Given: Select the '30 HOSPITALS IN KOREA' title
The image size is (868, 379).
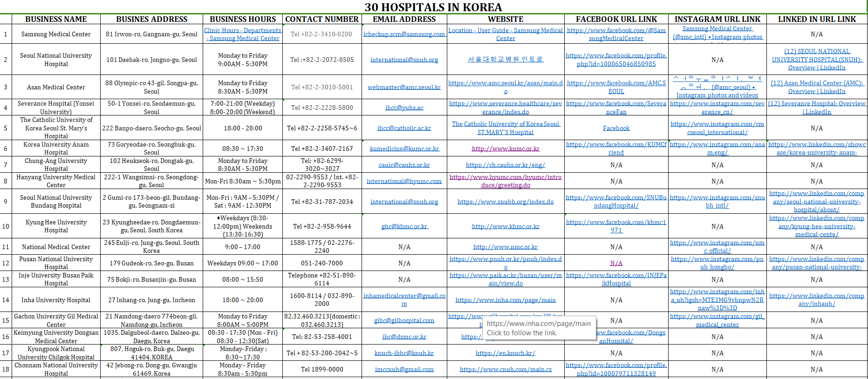Looking at the screenshot, I should tap(433, 7).
